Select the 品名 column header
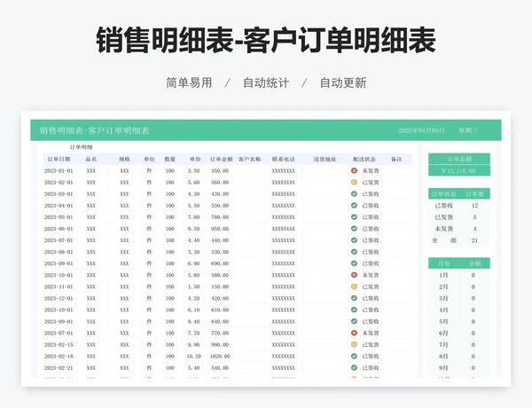This screenshot has width=532, height=408. click(91, 159)
